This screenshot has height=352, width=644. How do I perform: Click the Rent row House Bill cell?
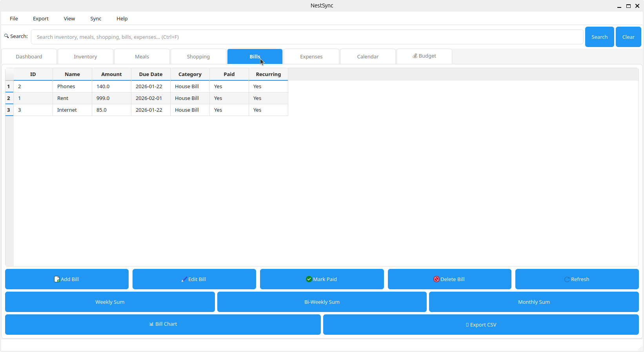tap(190, 98)
